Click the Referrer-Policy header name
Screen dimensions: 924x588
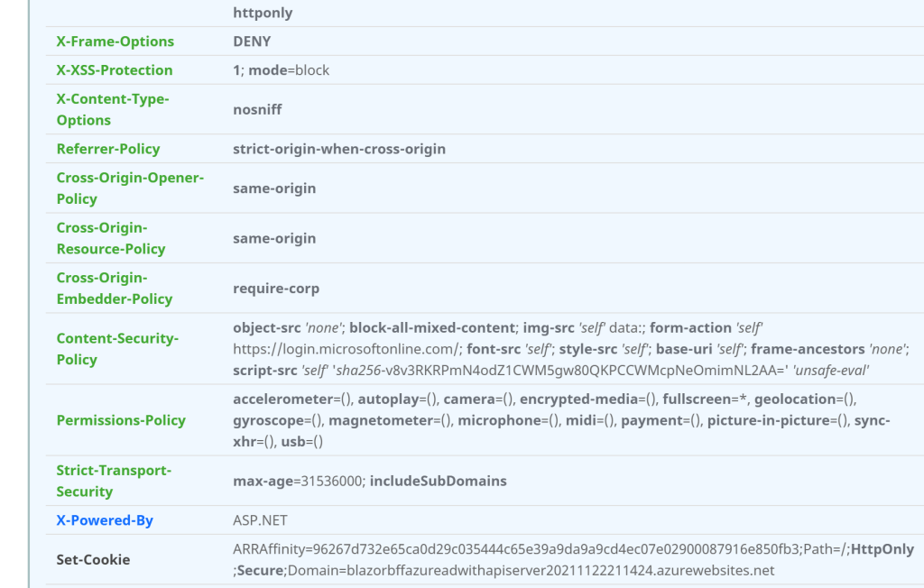click(108, 149)
